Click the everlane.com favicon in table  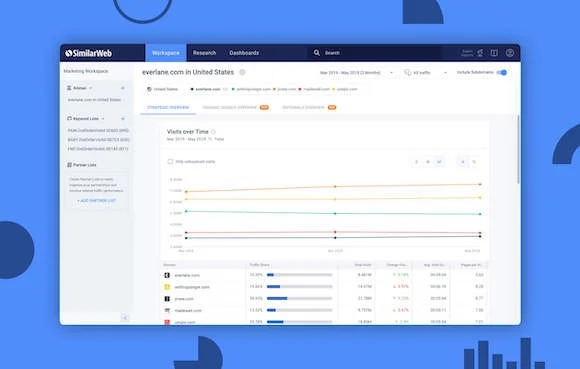click(167, 275)
